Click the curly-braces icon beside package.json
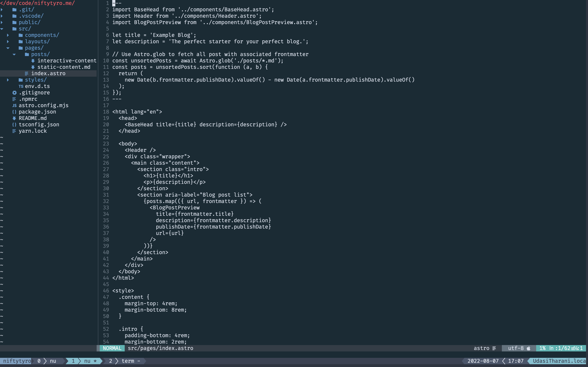The width and height of the screenshot is (588, 367). tap(14, 112)
